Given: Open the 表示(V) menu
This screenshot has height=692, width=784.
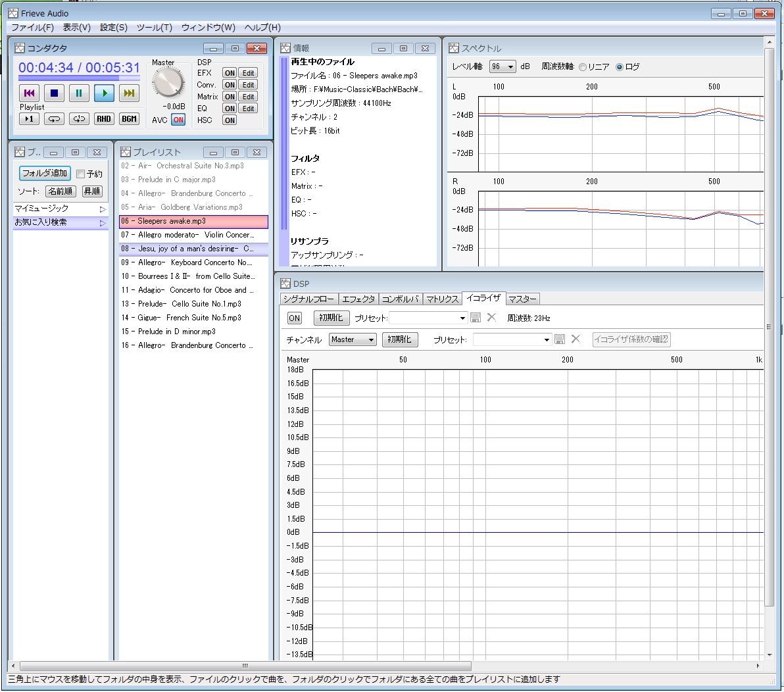Looking at the screenshot, I should click(76, 28).
